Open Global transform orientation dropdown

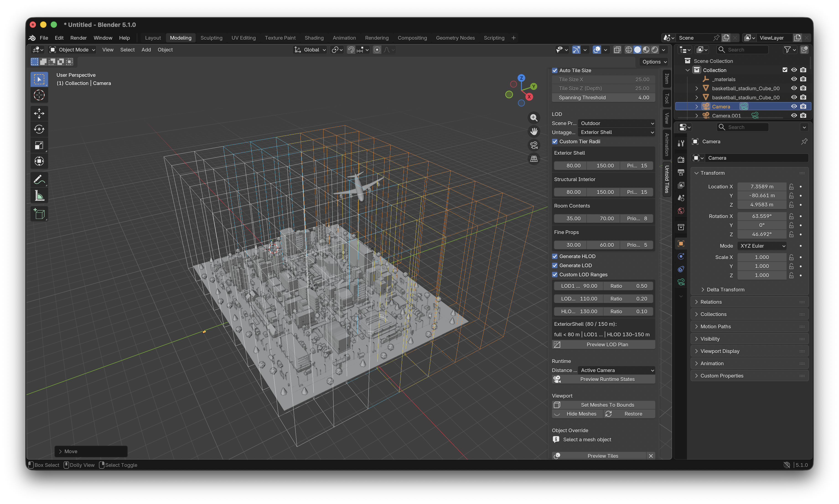[310, 50]
